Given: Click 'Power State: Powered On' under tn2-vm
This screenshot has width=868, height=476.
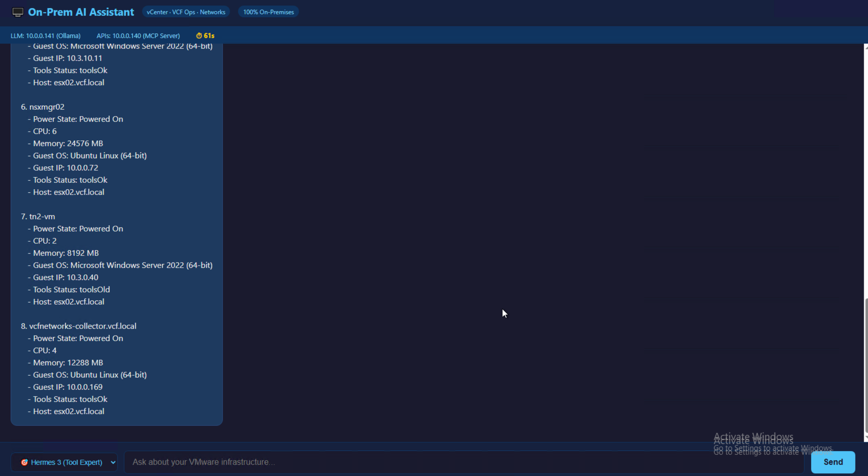Looking at the screenshot, I should (76, 229).
